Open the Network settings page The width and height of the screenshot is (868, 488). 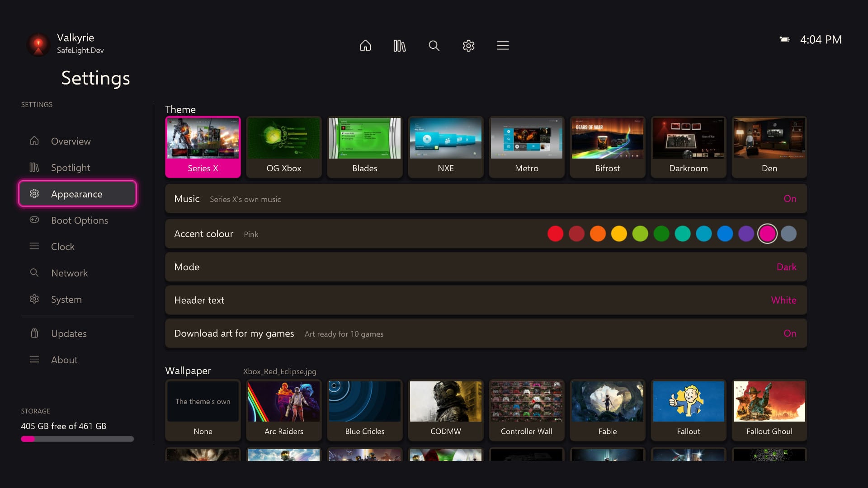77,273
